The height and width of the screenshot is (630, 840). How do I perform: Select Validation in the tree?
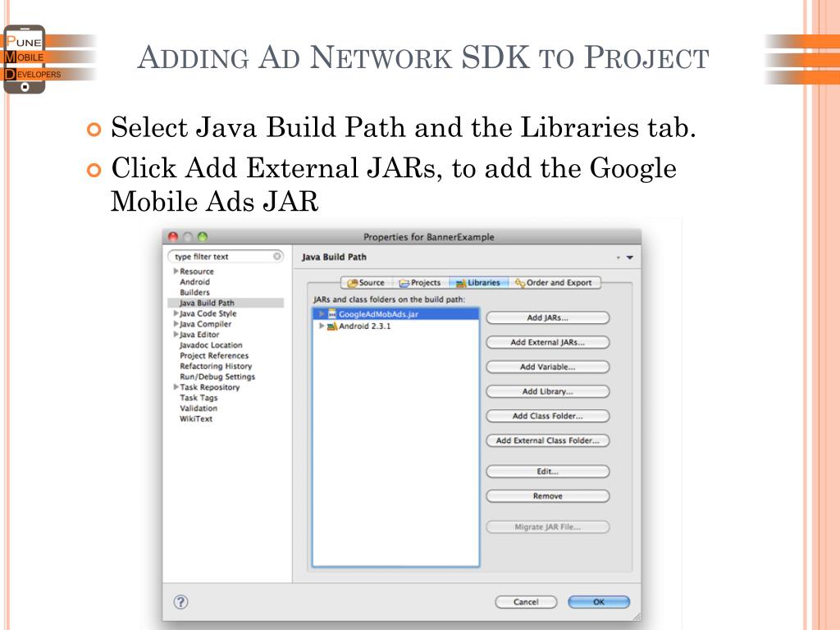click(199, 409)
